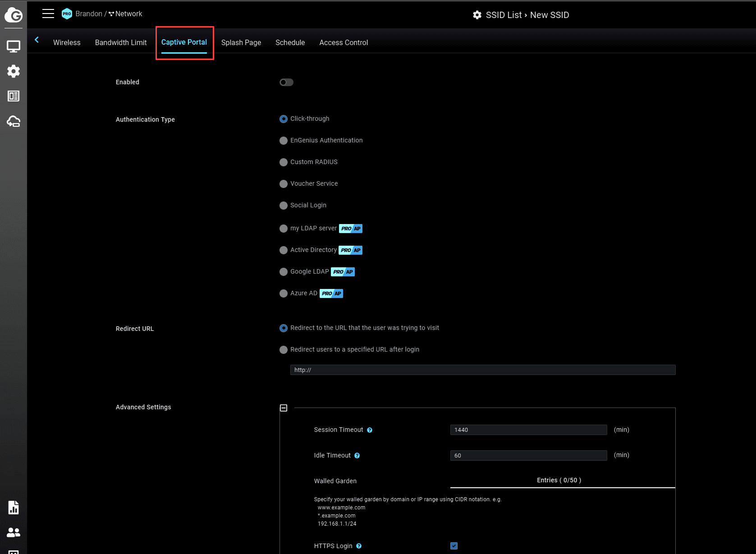Choose Custom RADIUS authentication
Image resolution: width=756 pixels, height=554 pixels.
coord(284,162)
